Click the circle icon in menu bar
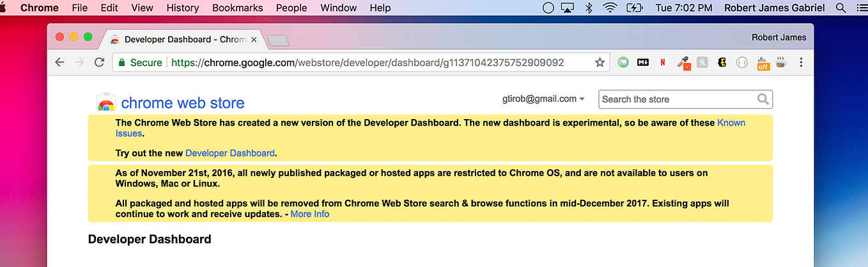Image resolution: width=868 pixels, height=267 pixels. click(548, 8)
